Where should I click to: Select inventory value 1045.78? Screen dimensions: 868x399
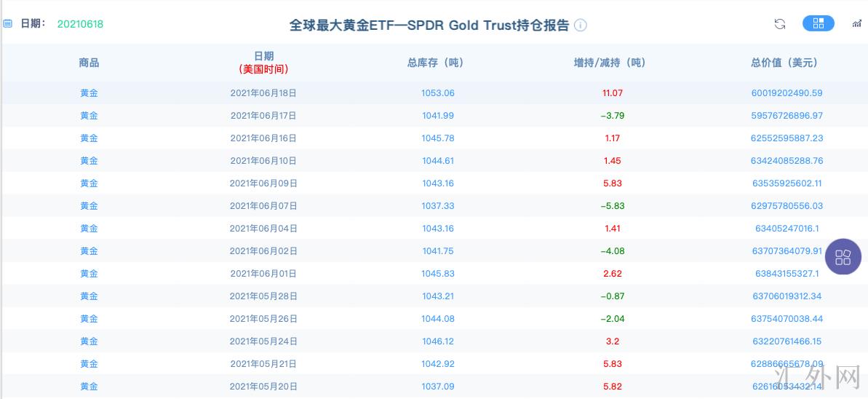(438, 138)
